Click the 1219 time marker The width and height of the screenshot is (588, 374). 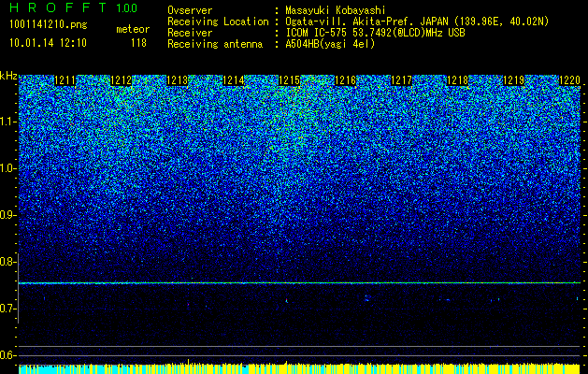tap(514, 80)
